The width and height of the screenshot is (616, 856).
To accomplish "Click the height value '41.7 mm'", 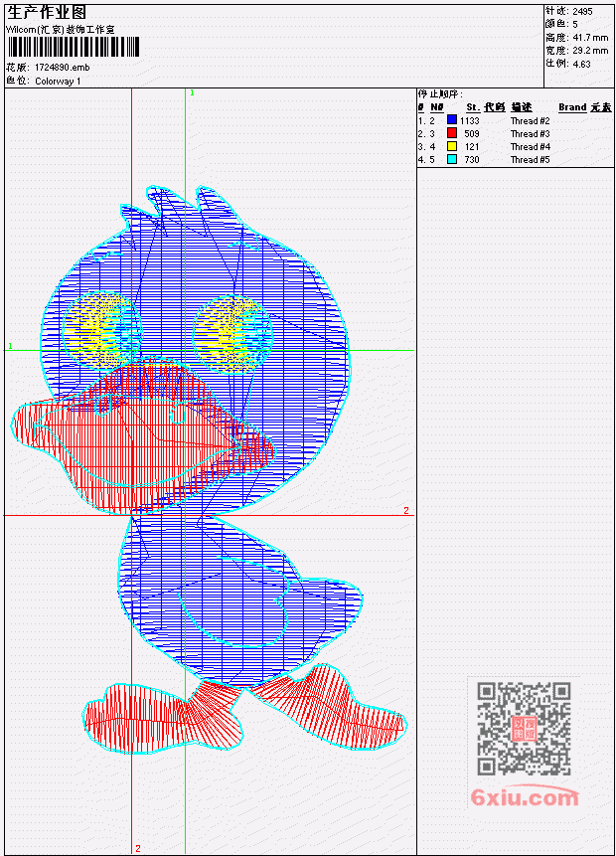I will pos(590,38).
